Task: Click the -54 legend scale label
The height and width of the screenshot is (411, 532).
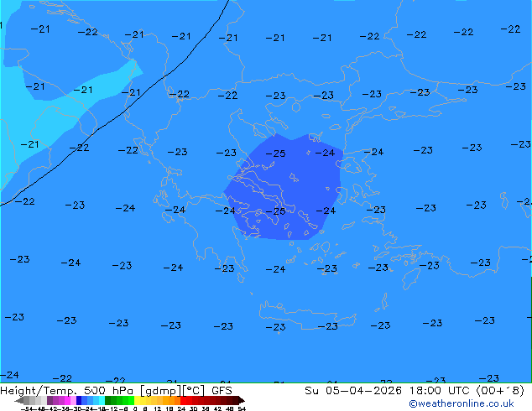Action: 27,409
